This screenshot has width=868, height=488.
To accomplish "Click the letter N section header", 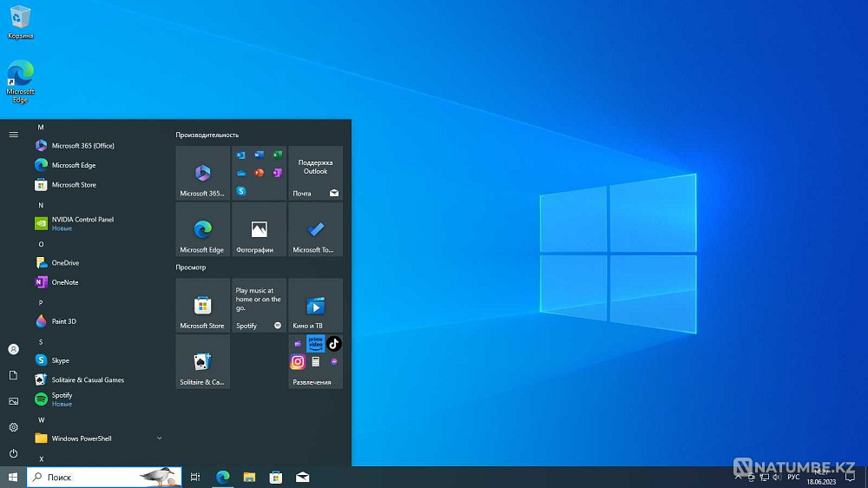I will pyautogui.click(x=41, y=205).
